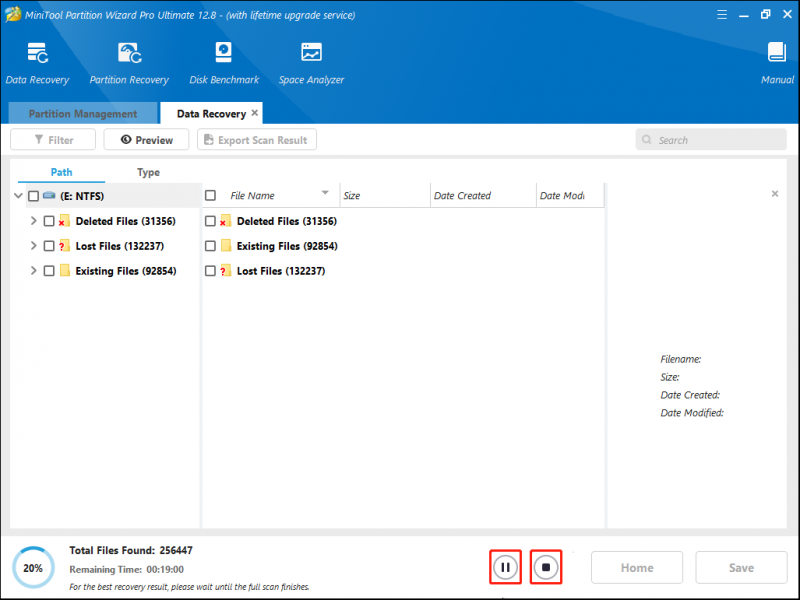
Task: Close the file preview details panel
Action: click(x=774, y=194)
